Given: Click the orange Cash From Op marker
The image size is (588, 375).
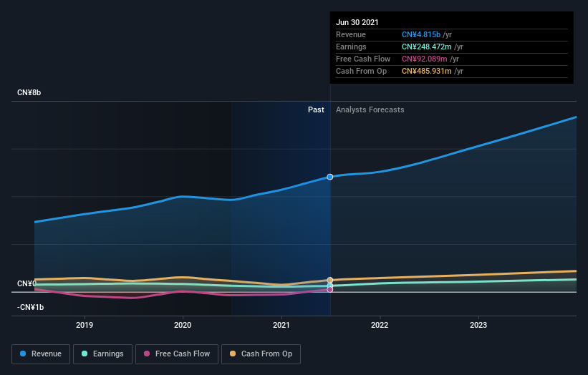Looking at the screenshot, I should (330, 281).
